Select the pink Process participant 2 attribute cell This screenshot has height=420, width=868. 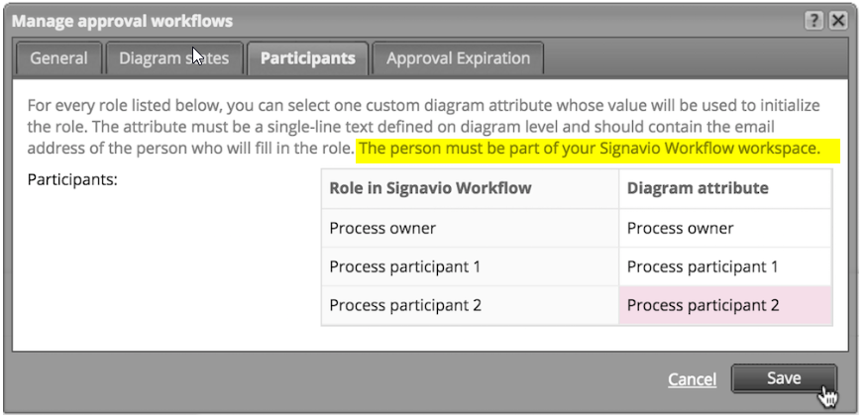725,305
